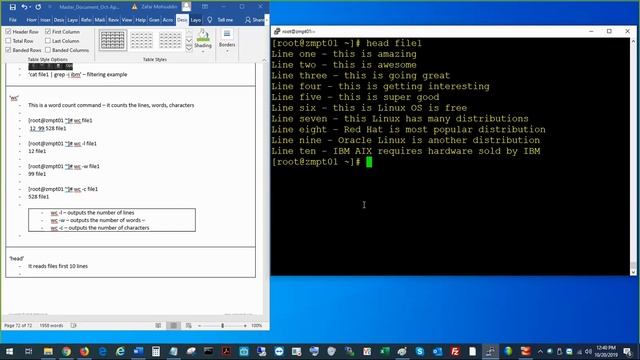This screenshot has width=640, height=360.
Task: Click the Borders icon
Action: click(x=227, y=34)
